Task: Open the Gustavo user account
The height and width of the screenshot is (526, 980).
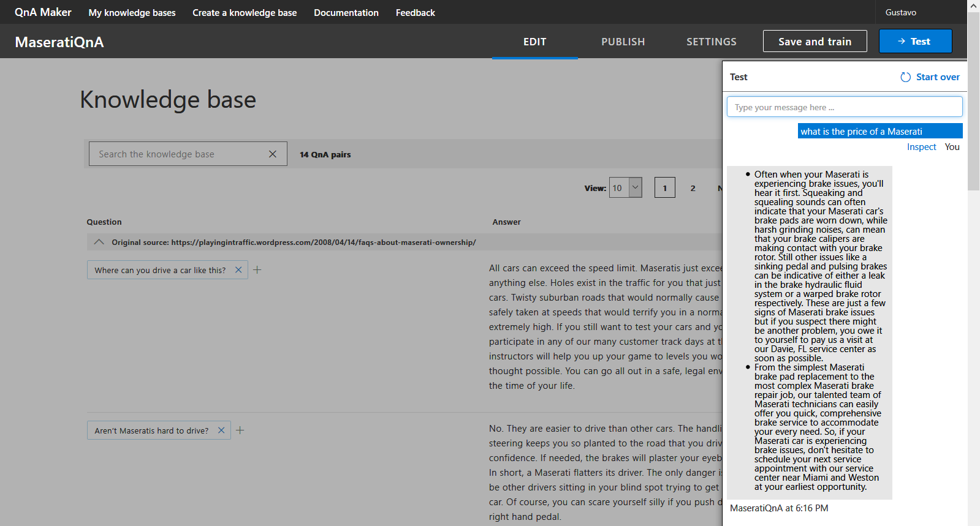Action: (x=901, y=12)
